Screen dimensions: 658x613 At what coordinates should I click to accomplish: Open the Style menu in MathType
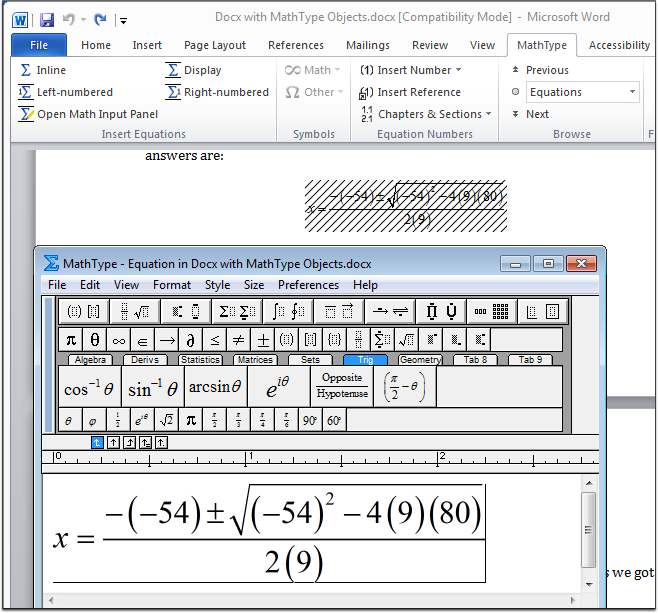point(217,285)
